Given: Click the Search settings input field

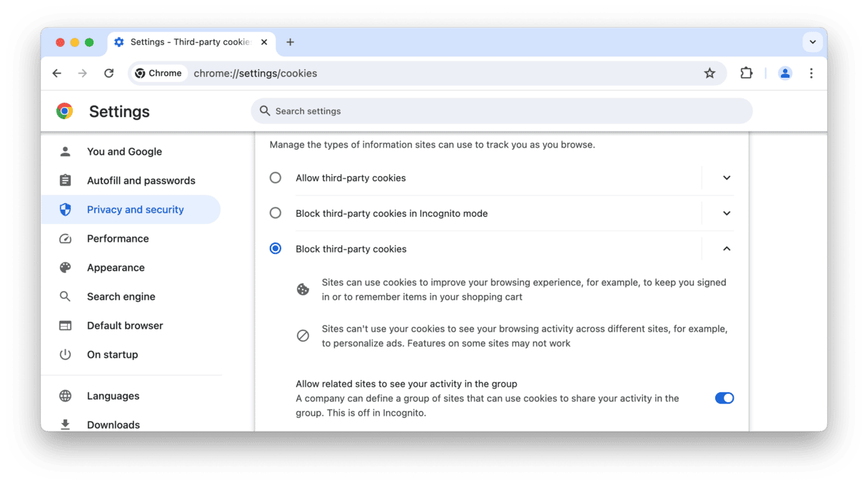Looking at the screenshot, I should click(x=501, y=111).
